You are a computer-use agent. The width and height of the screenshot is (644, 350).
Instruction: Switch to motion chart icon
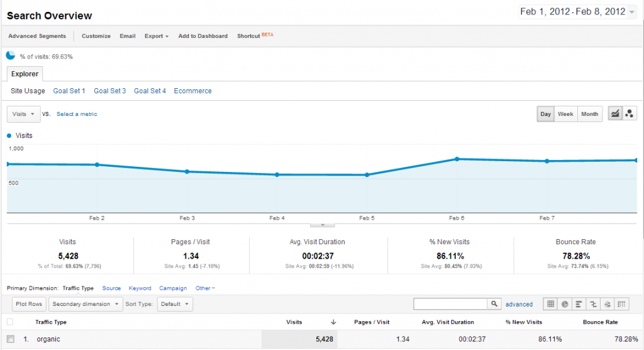[629, 114]
